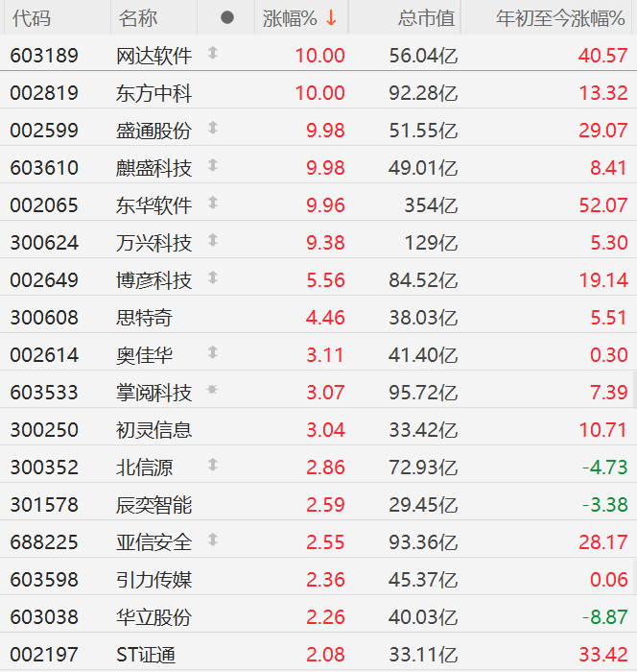Open stock ST证通
The image size is (637, 672).
(x=146, y=655)
